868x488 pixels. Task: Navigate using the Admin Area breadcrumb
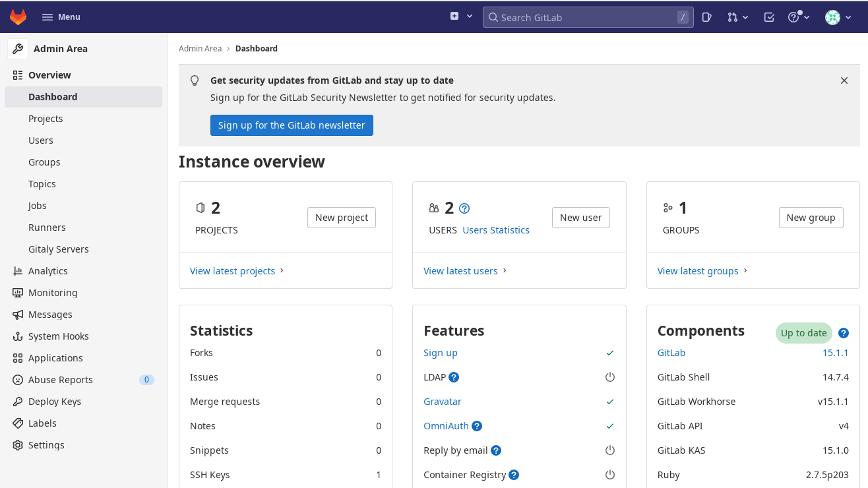click(200, 48)
